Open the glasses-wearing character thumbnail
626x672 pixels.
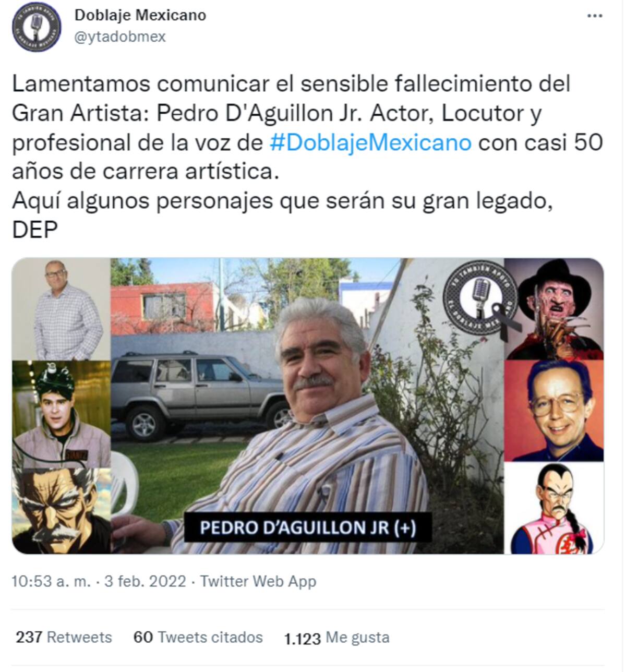click(553, 411)
